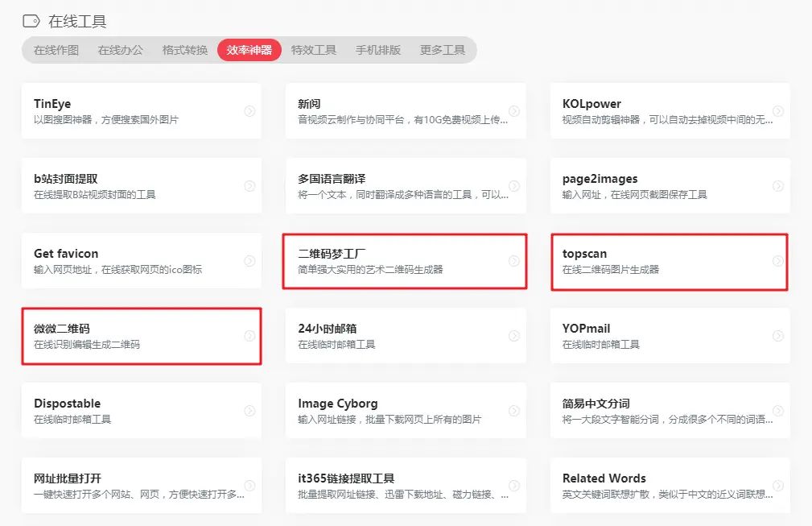The width and height of the screenshot is (812, 526).
Task: Switch to the 格式转换 tab
Action: 183,49
